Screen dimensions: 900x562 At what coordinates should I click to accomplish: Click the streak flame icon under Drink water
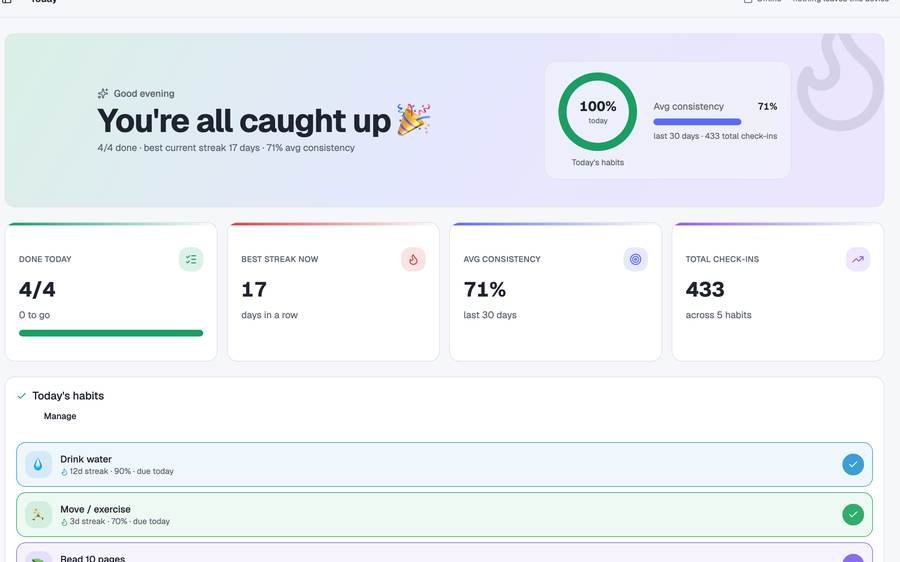point(64,471)
